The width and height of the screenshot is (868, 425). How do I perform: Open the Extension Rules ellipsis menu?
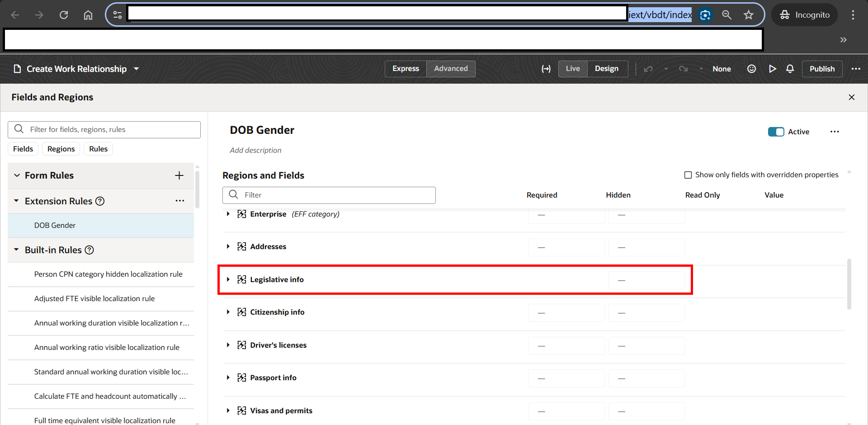180,201
